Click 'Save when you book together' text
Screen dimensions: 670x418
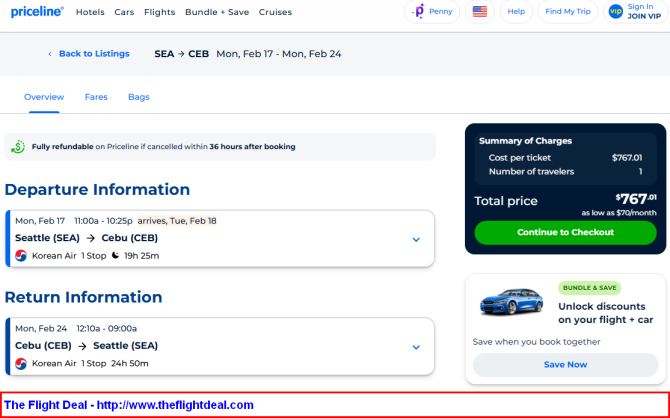pyautogui.click(x=536, y=341)
